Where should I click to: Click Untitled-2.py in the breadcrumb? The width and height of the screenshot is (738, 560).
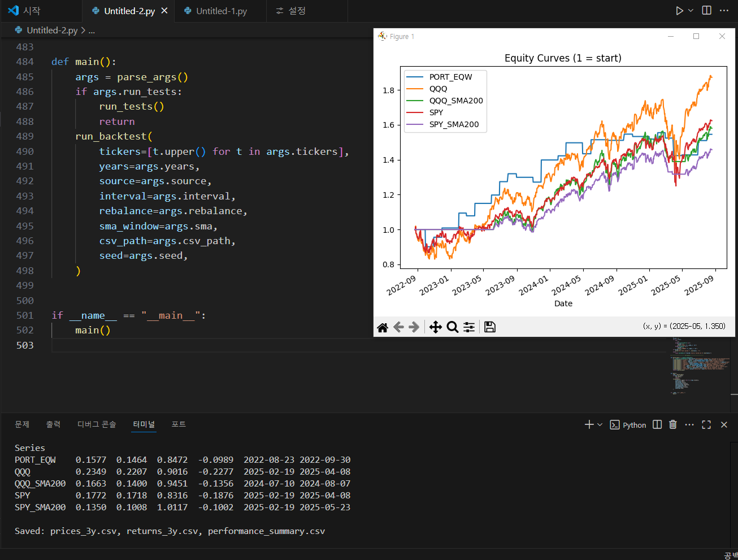pos(52,31)
